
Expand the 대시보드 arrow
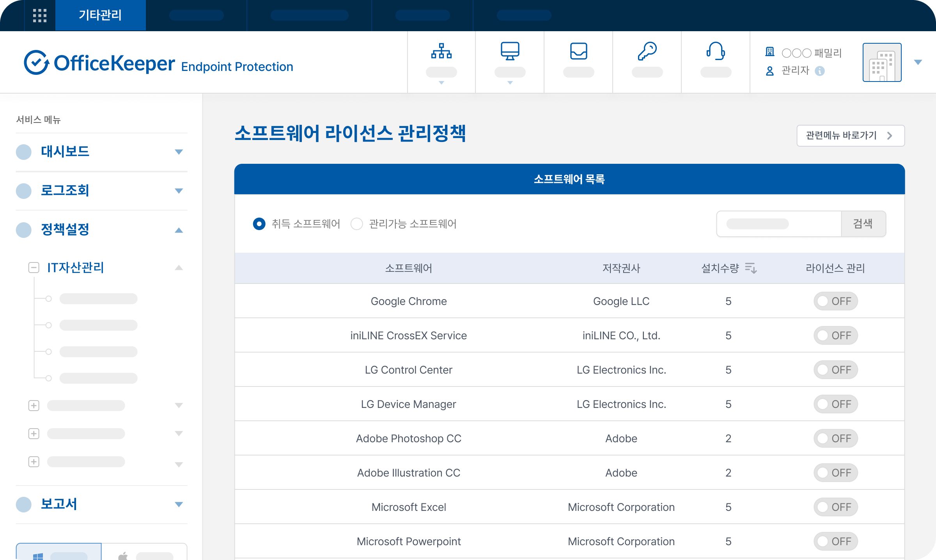tap(179, 152)
